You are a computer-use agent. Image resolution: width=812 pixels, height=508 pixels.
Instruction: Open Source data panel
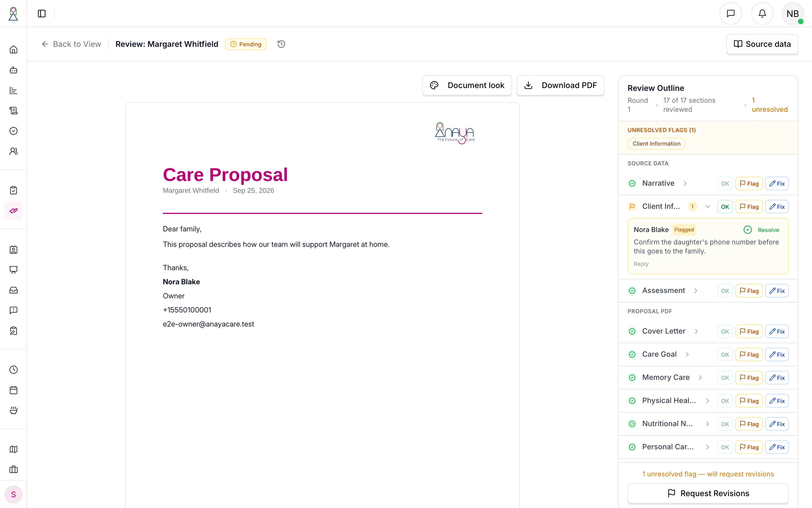[762, 44]
